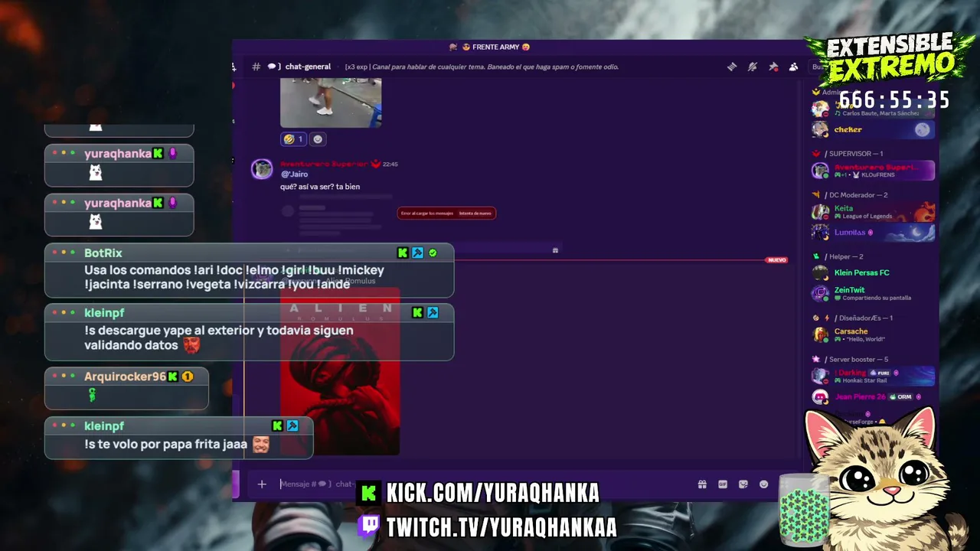The height and width of the screenshot is (551, 980).
Task: Click the laughing emoji reaction with count 1
Action: [293, 139]
